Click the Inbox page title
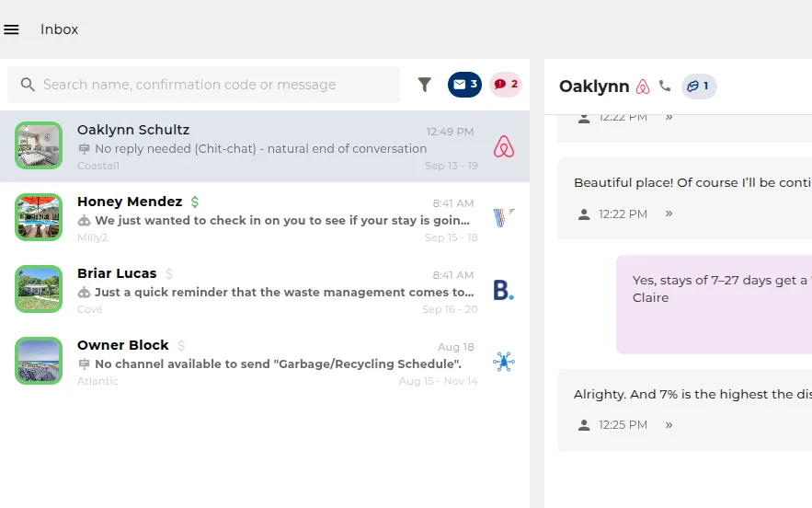812x508 pixels. point(59,29)
